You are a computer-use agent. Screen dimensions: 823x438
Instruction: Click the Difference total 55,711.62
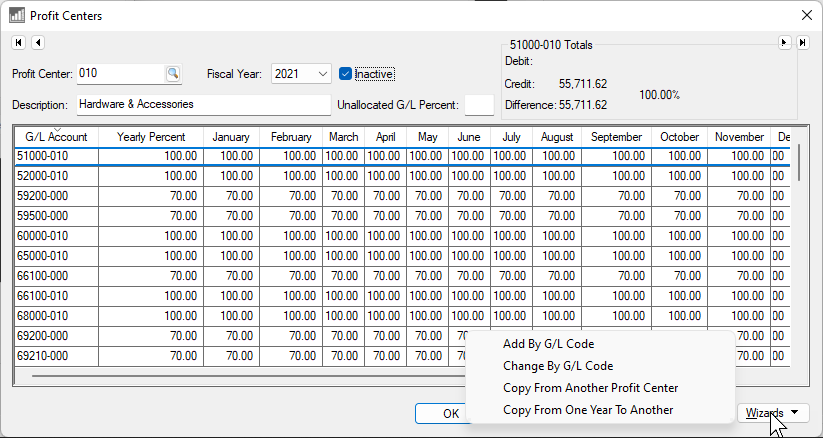coord(583,105)
